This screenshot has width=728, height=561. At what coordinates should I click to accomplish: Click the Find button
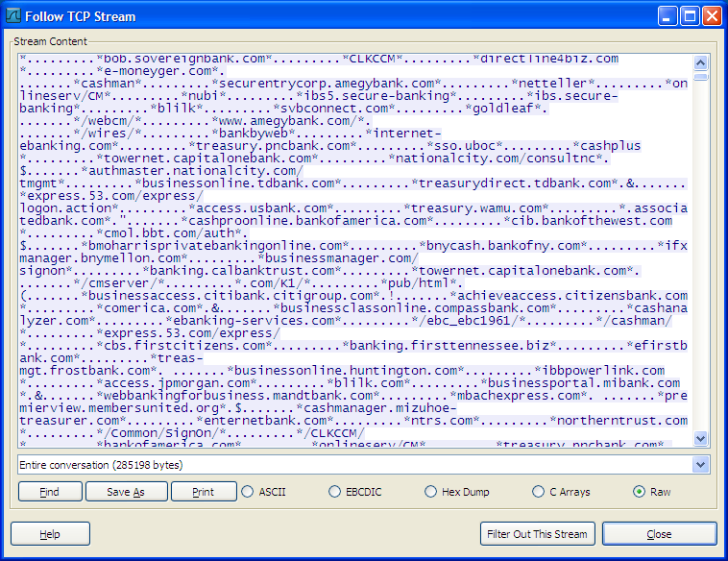click(x=50, y=491)
